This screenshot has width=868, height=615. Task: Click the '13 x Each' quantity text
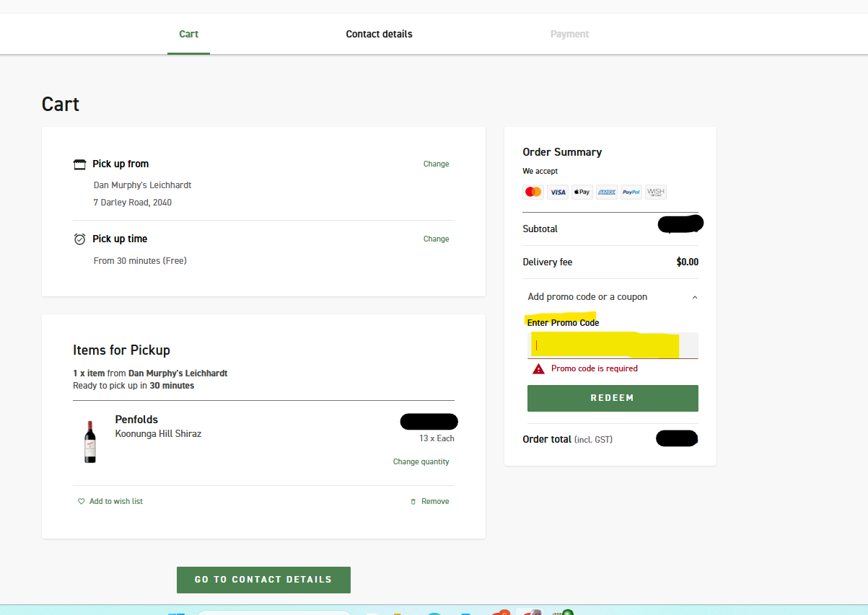pos(437,438)
